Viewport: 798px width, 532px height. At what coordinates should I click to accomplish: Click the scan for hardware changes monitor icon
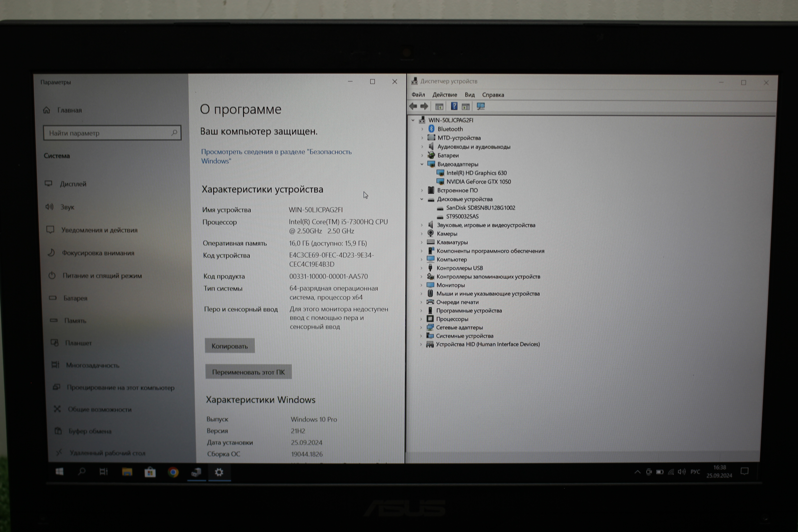pyautogui.click(x=480, y=107)
